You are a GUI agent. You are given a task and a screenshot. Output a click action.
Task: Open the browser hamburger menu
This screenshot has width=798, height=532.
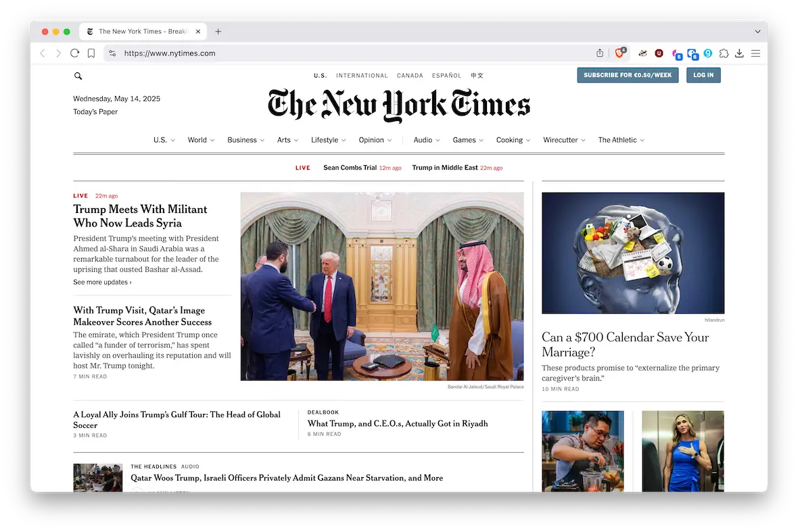click(756, 53)
